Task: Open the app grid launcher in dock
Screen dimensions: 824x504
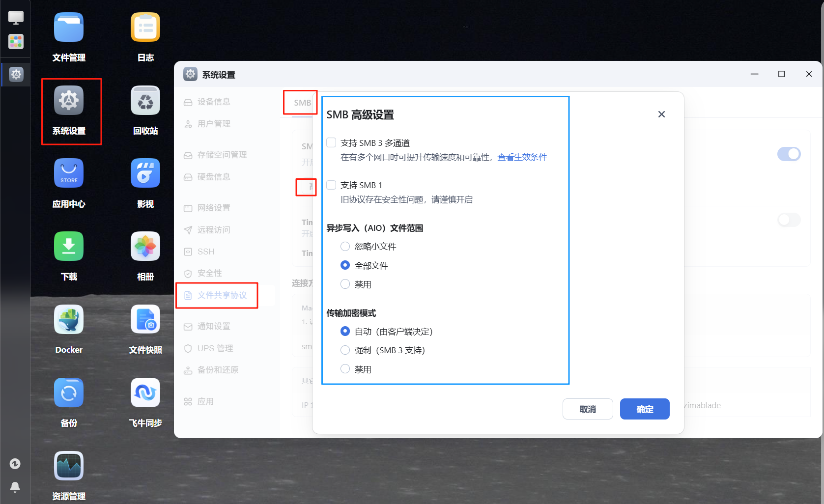Action: [16, 41]
